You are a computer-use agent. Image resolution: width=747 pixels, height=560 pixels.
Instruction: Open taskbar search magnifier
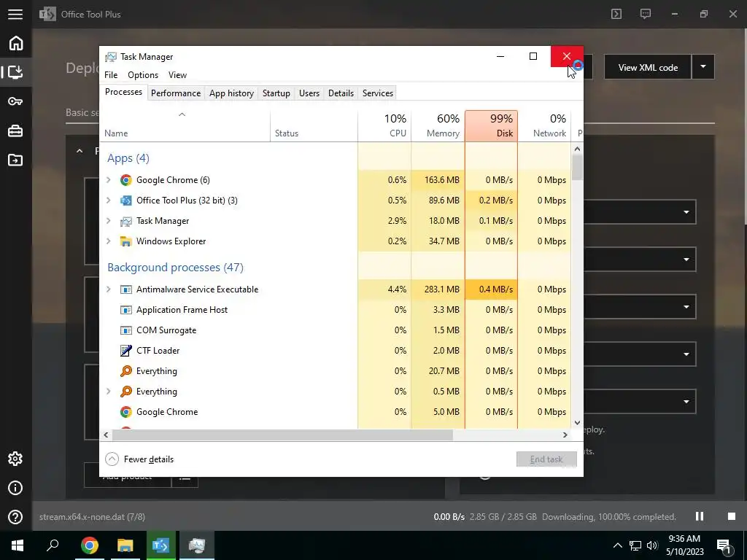tap(53, 545)
